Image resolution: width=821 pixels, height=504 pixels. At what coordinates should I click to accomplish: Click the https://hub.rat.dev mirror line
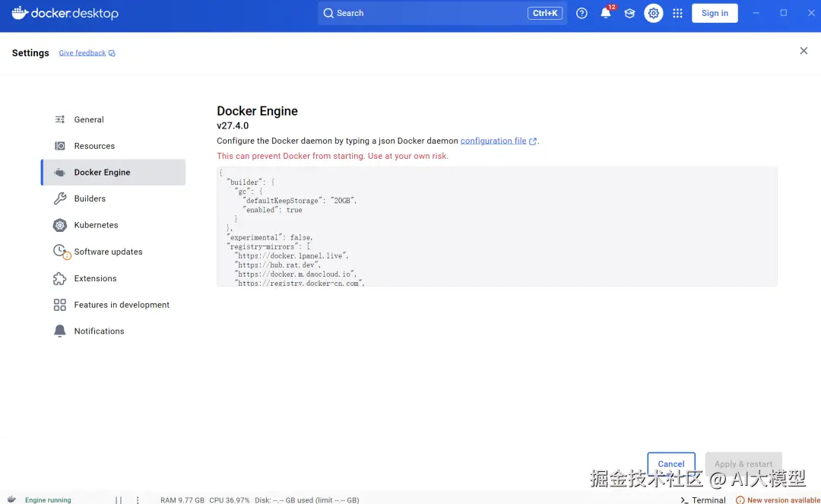point(278,265)
